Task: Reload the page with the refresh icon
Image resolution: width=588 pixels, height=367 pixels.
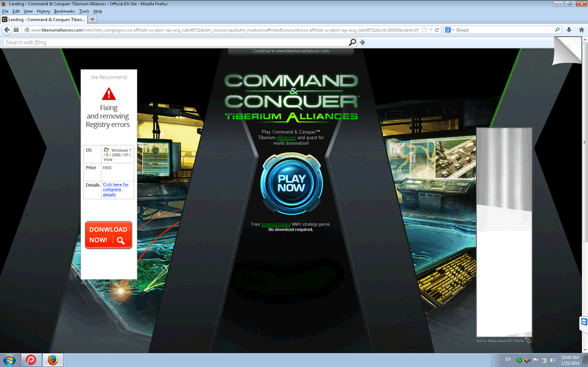Action: point(437,30)
